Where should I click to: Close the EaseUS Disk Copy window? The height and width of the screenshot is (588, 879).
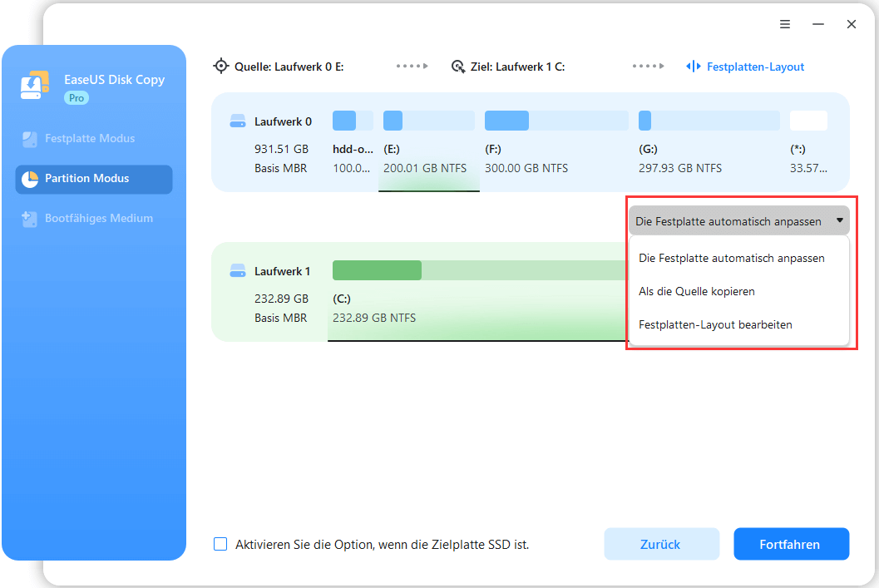point(852,24)
